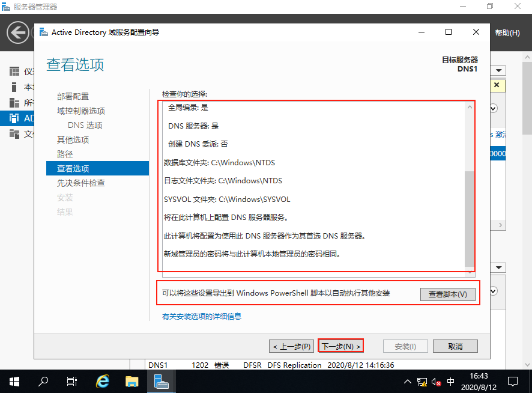Click the 下一步(N) button

click(x=340, y=346)
